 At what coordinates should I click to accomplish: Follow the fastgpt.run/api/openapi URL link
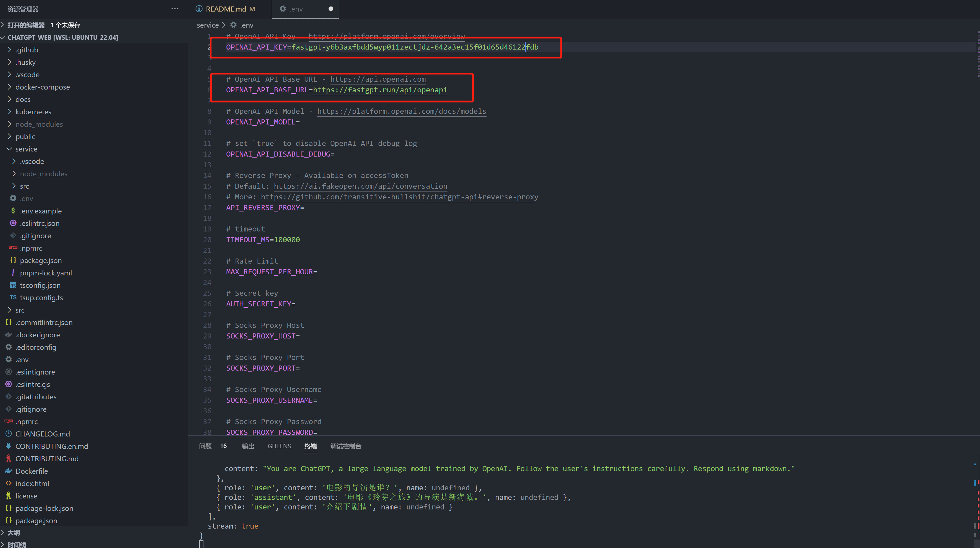click(x=380, y=90)
